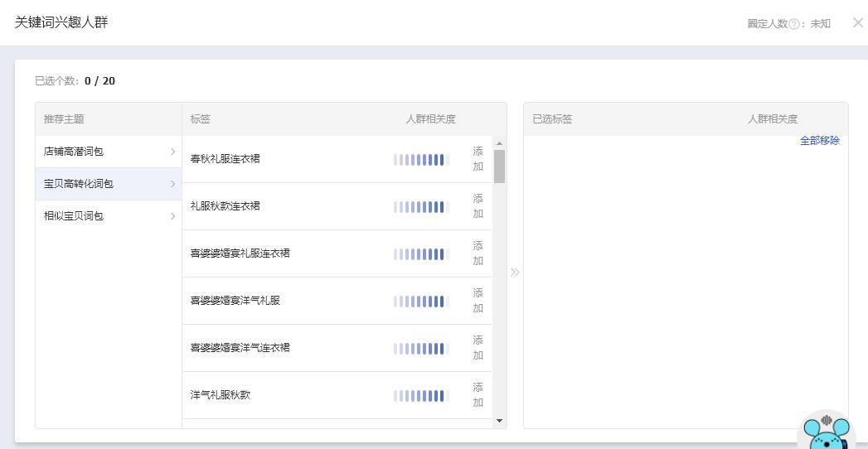Click the 圈定人数 未知 label
The image size is (868, 449).
tap(789, 24)
